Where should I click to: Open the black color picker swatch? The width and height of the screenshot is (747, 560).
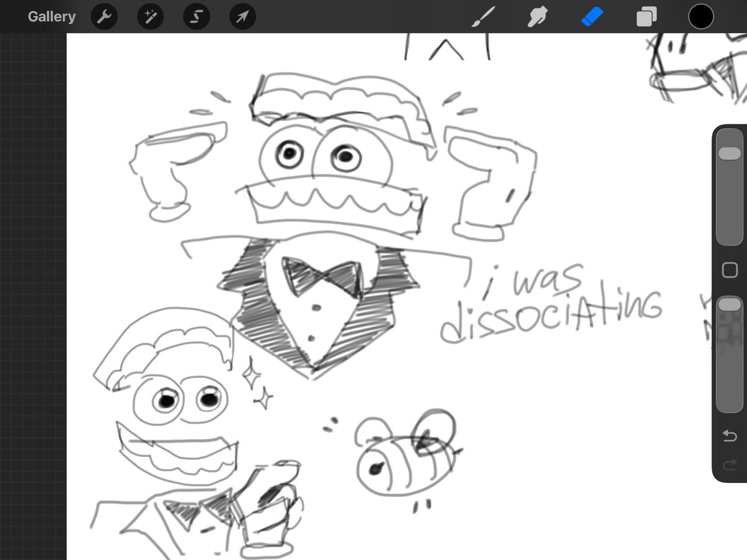(x=700, y=17)
